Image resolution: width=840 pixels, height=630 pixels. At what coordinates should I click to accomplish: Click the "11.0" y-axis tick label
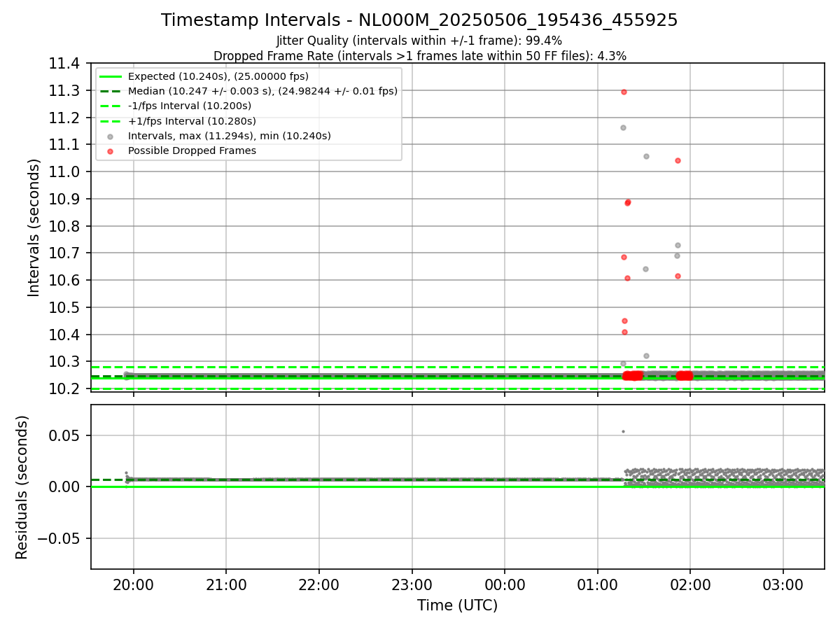click(x=66, y=171)
